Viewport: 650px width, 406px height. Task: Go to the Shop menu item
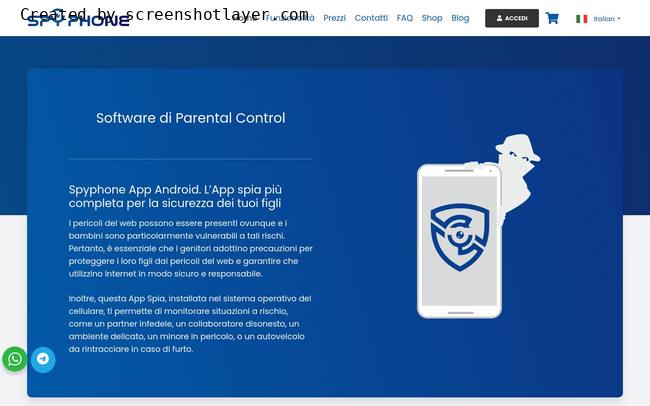[x=432, y=18]
